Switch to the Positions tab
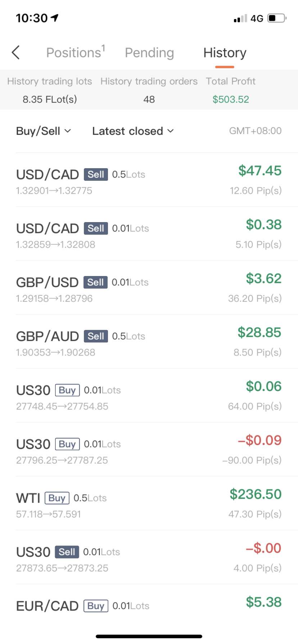 (x=76, y=52)
